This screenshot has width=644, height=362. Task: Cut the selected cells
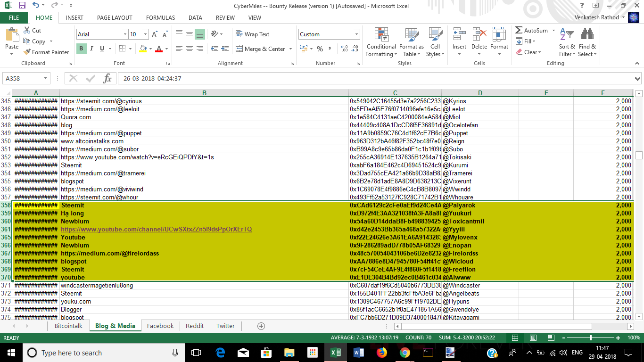pos(32,30)
